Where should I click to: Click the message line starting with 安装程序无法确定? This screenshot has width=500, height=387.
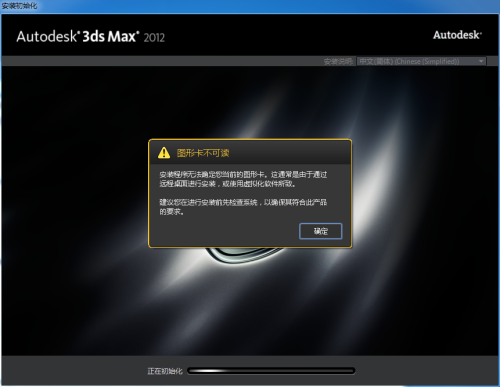(x=243, y=174)
